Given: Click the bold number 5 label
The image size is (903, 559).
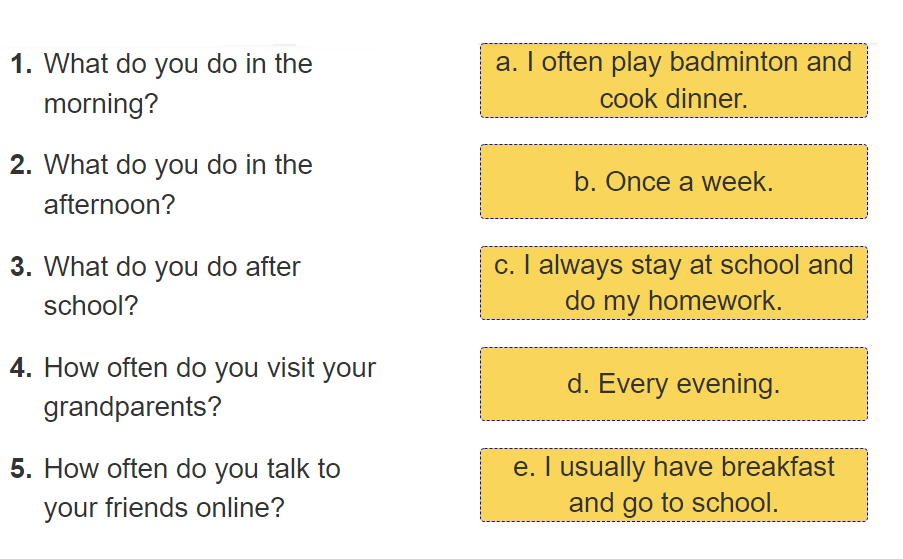Looking at the screenshot, I should tap(22, 469).
